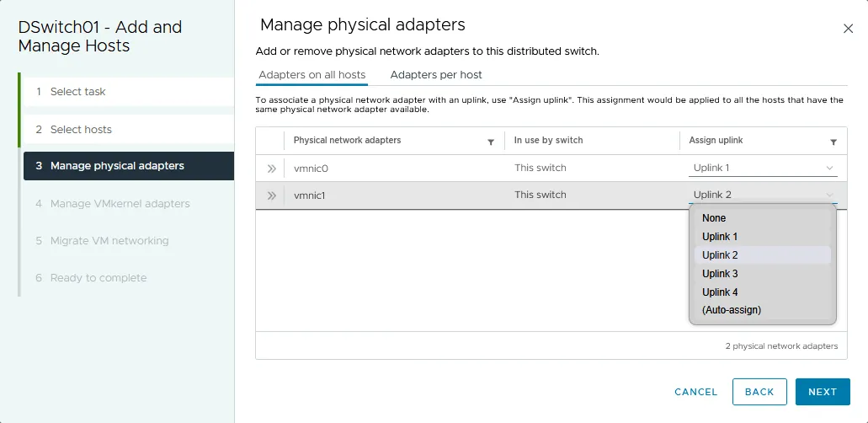Go to step 1 Select task

[x=129, y=92]
